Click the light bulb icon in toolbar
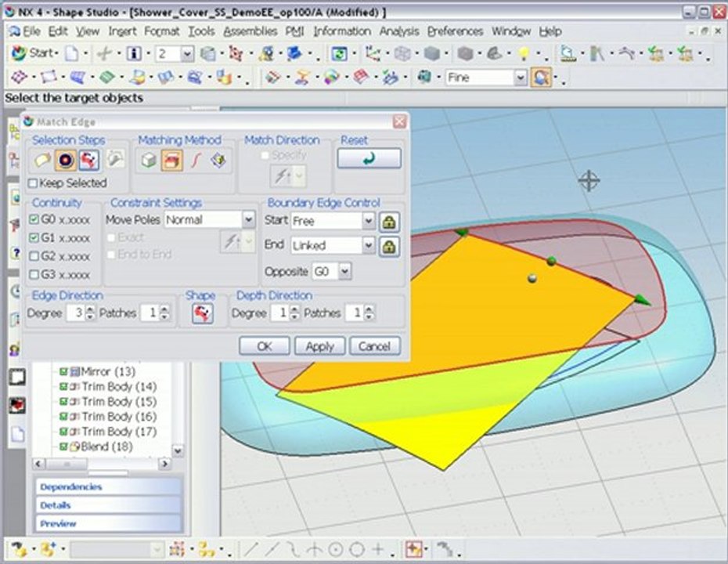Image resolution: width=728 pixels, height=564 pixels. click(524, 54)
